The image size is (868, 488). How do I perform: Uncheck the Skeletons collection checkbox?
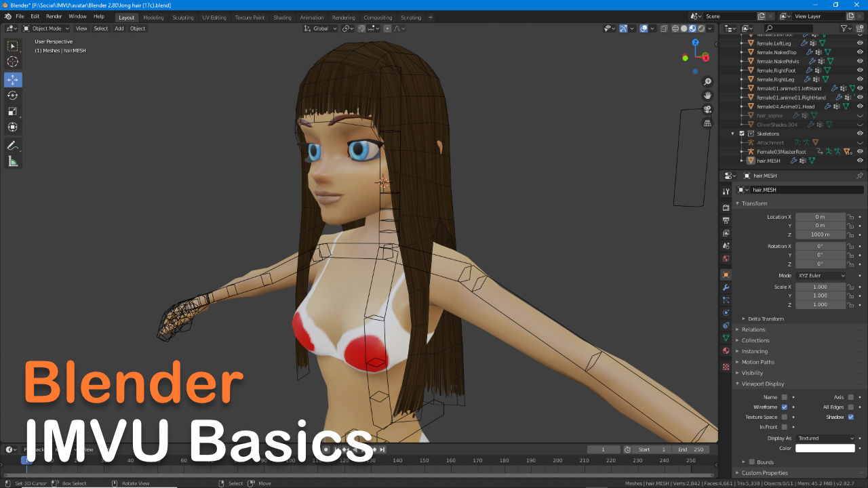(741, 134)
